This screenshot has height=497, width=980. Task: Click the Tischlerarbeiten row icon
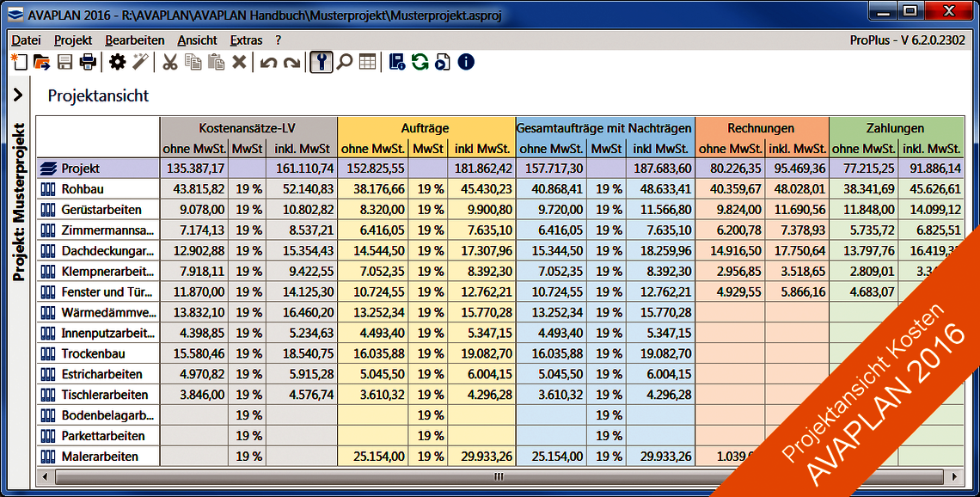[x=47, y=395]
